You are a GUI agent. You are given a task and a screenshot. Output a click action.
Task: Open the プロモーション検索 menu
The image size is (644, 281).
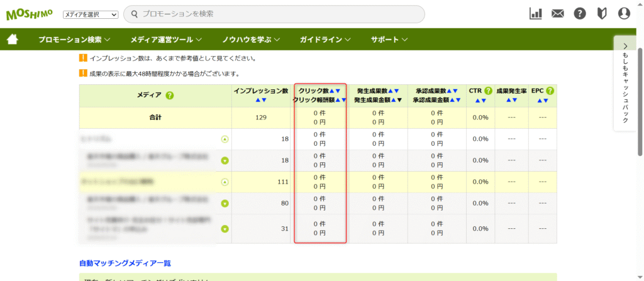tap(74, 40)
